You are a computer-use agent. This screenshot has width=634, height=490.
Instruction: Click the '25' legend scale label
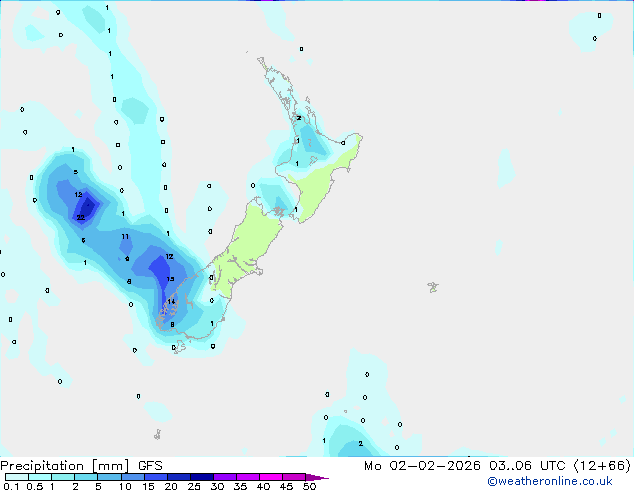point(194,486)
